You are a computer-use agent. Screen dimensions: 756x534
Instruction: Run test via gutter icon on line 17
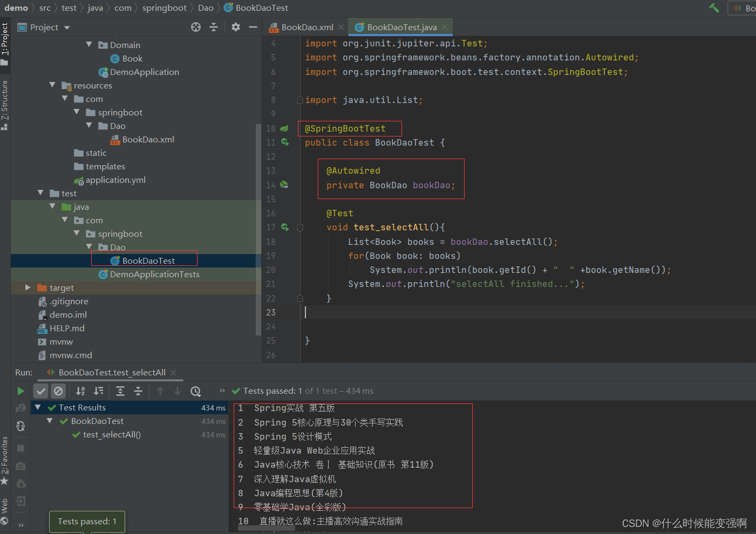[285, 227]
